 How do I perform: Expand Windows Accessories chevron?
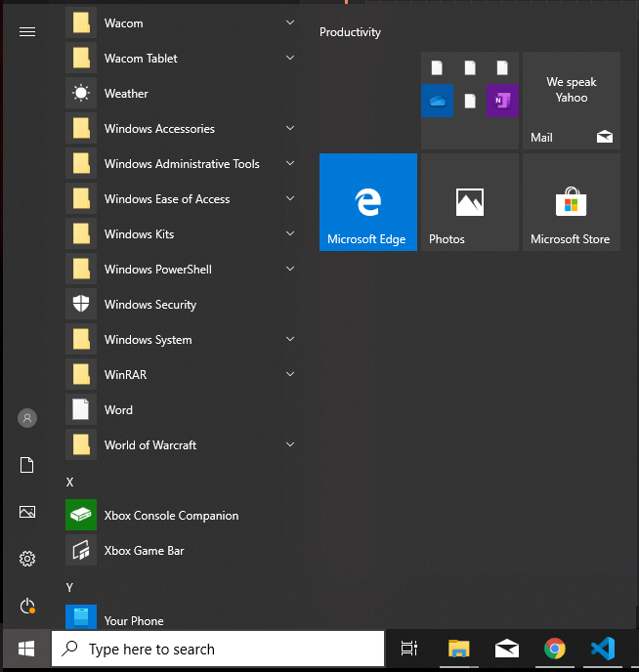pos(290,128)
